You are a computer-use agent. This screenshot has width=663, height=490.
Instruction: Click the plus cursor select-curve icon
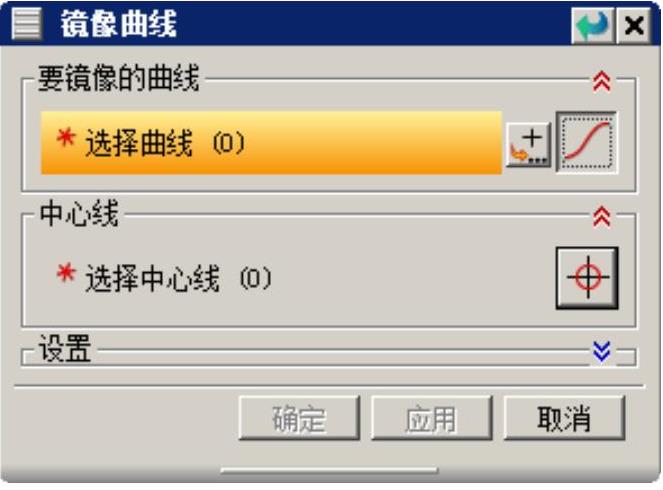pyautogui.click(x=529, y=145)
